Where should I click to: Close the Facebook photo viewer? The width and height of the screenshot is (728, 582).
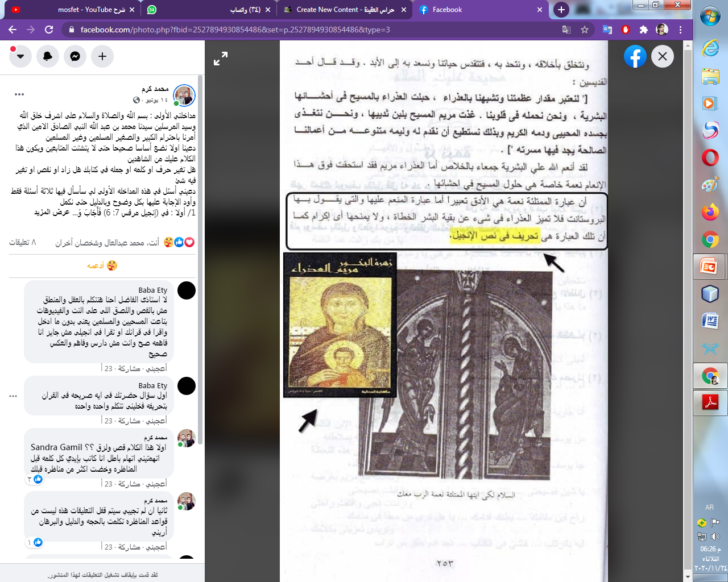(663, 56)
